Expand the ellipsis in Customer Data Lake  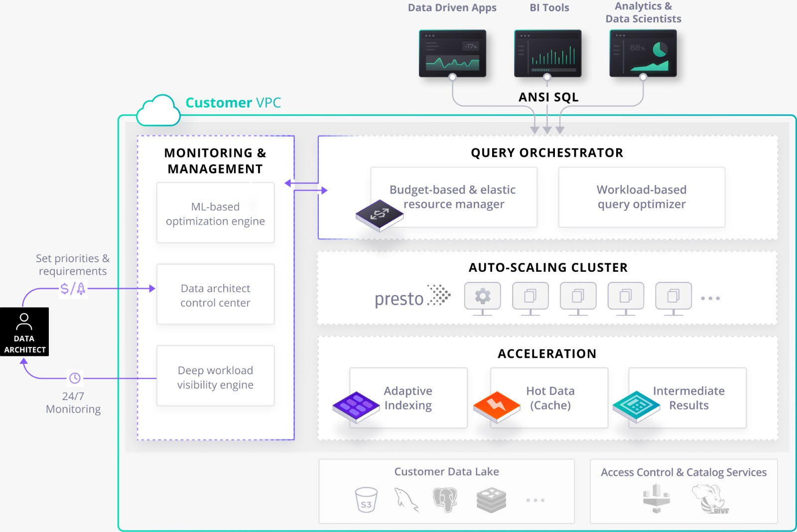(x=534, y=500)
